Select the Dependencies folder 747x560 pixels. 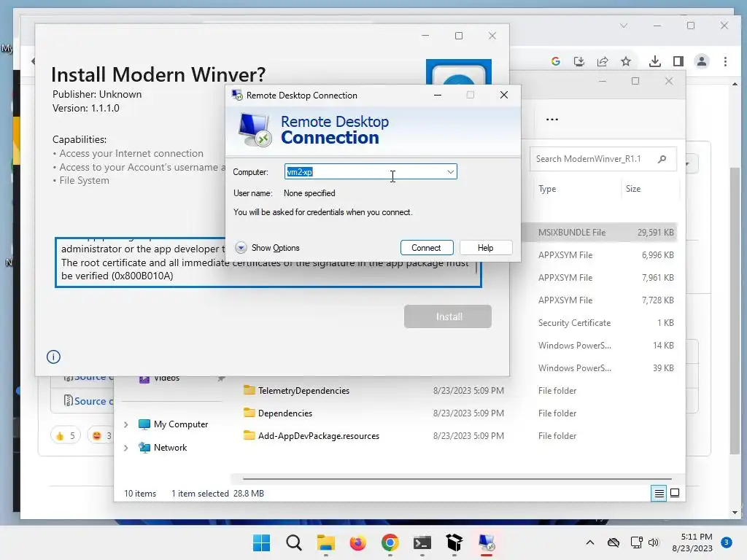tap(285, 413)
